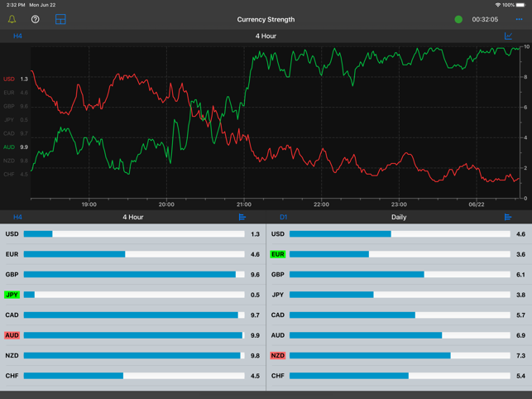Tap the green JPY label in 4 Hour list
532x399 pixels.
click(x=12, y=295)
